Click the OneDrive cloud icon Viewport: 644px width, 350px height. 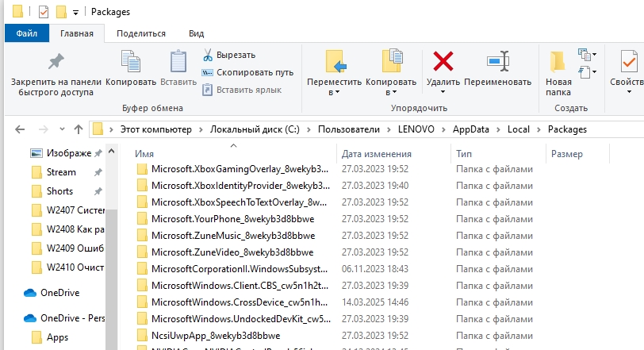pyautogui.click(x=30, y=293)
